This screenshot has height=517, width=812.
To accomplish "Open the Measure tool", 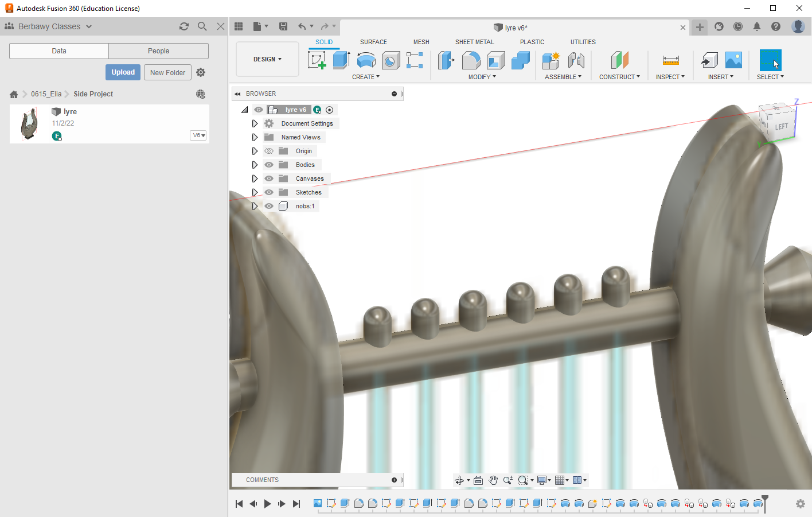I will point(670,60).
